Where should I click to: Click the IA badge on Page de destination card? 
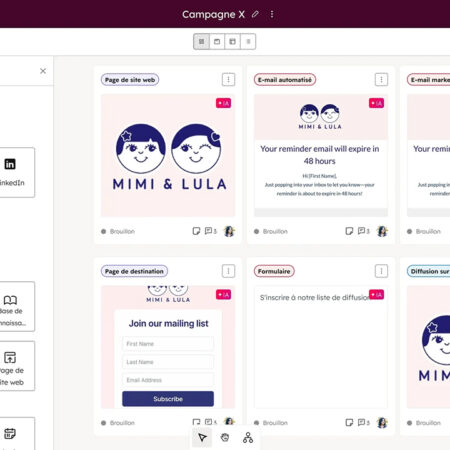point(223,295)
